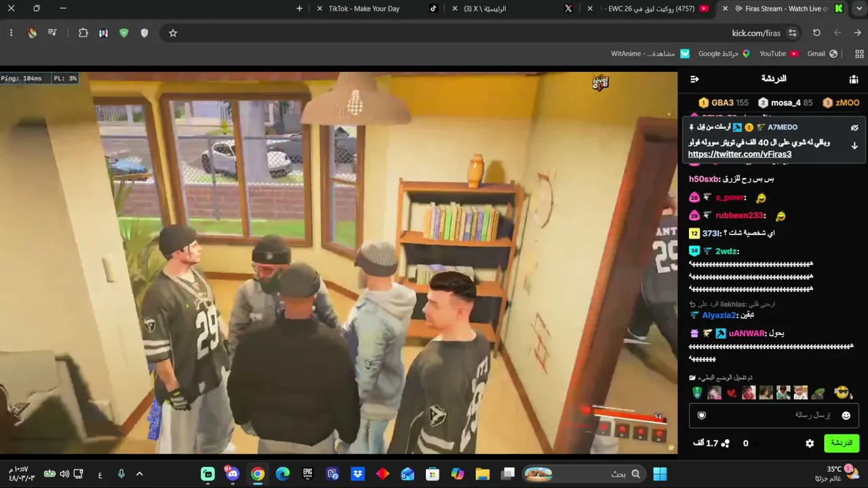This screenshot has width=868, height=488.
Task: Reload the page
Action: [x=816, y=33]
